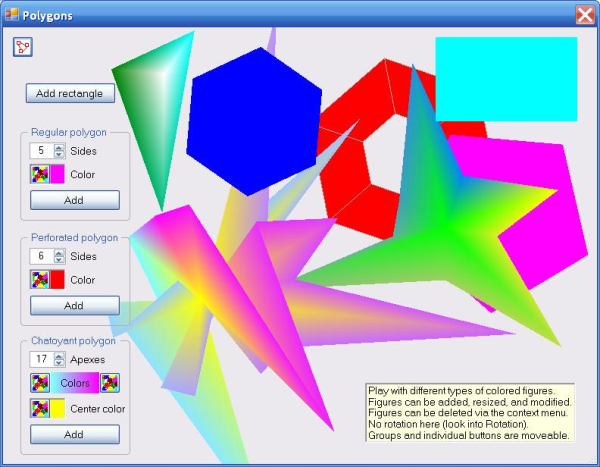This screenshot has width=600, height=467.
Task: Click the Colors gradient bar
Action: click(x=75, y=383)
